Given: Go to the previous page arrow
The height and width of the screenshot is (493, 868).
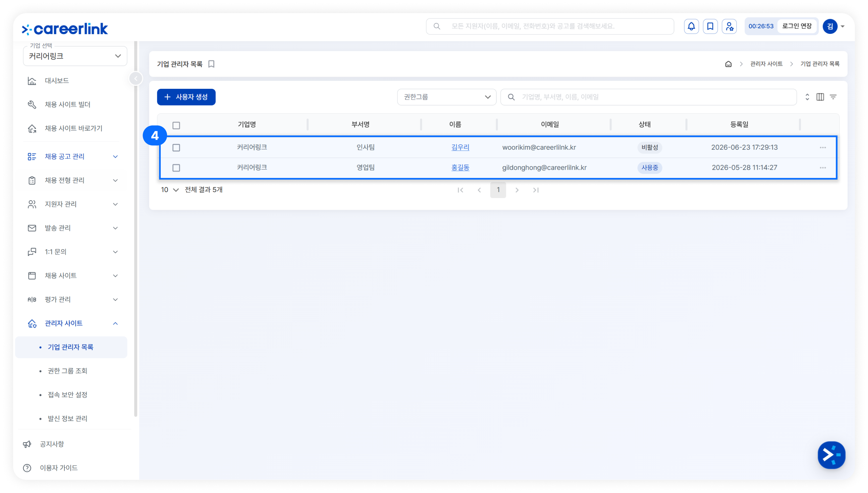Looking at the screenshot, I should tap(479, 190).
